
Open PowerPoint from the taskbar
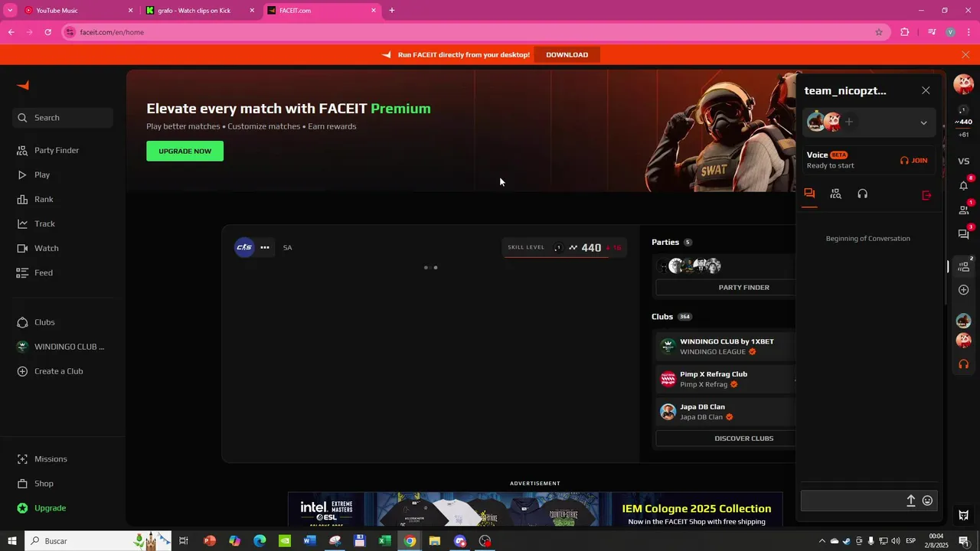pyautogui.click(x=209, y=541)
